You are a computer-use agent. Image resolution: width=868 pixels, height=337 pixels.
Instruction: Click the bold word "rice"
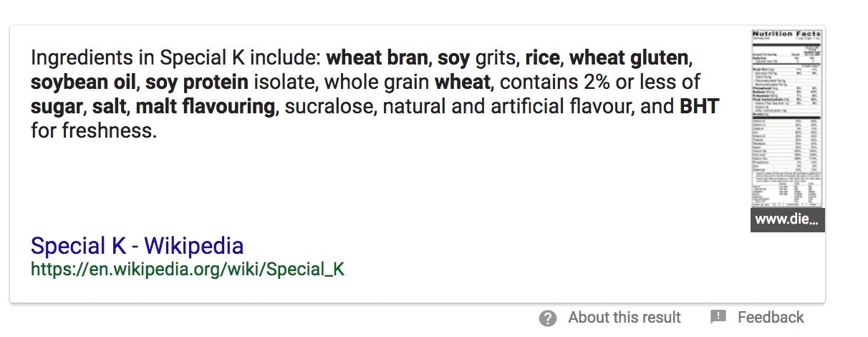[541, 57]
